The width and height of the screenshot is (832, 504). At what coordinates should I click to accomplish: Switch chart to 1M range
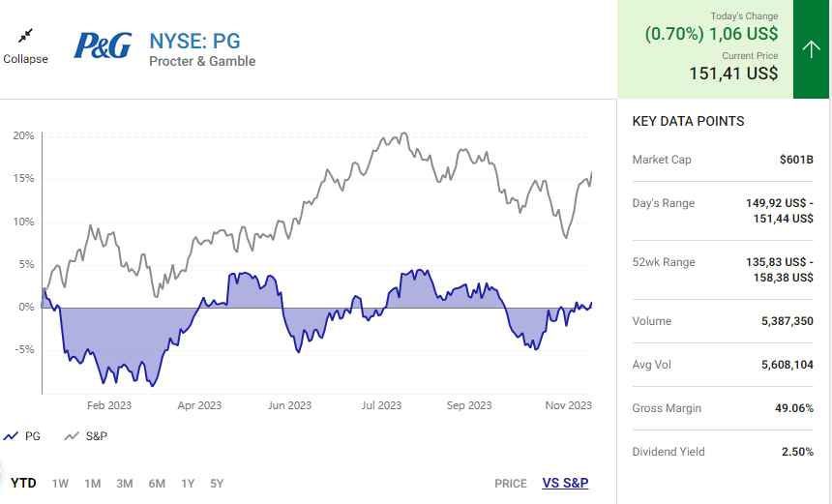coord(92,483)
